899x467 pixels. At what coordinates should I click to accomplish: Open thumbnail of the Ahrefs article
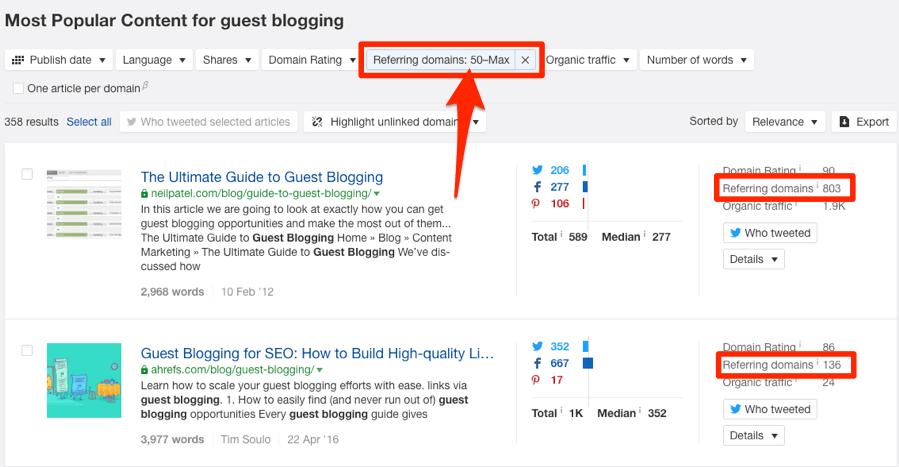(x=84, y=380)
